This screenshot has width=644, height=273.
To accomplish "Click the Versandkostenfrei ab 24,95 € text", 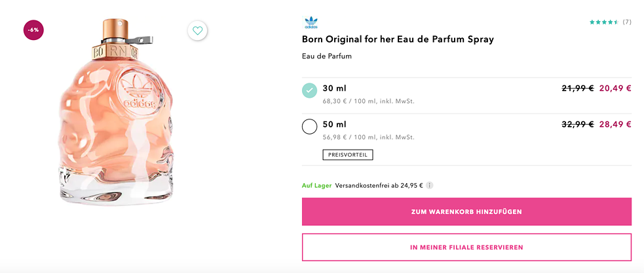I will pos(379,186).
